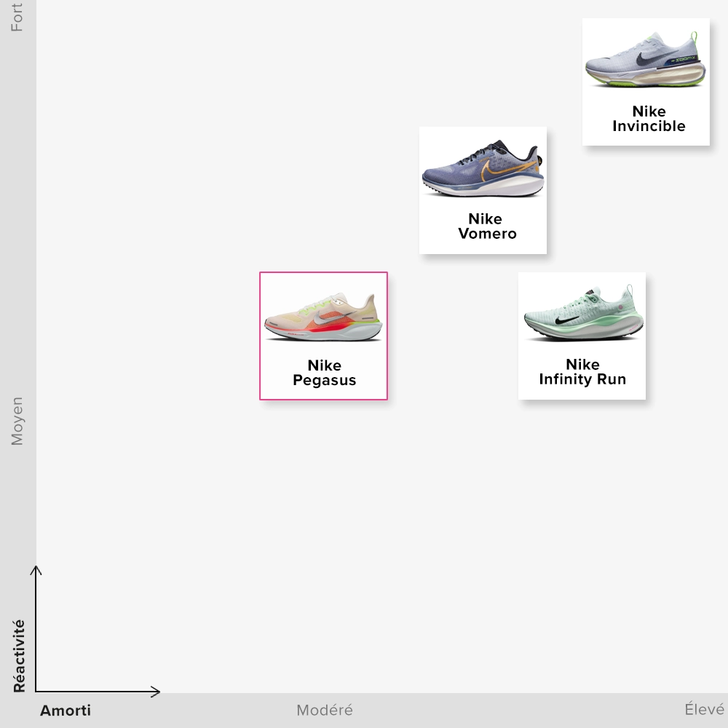Select the Nike Vomero shoe image

[483, 170]
